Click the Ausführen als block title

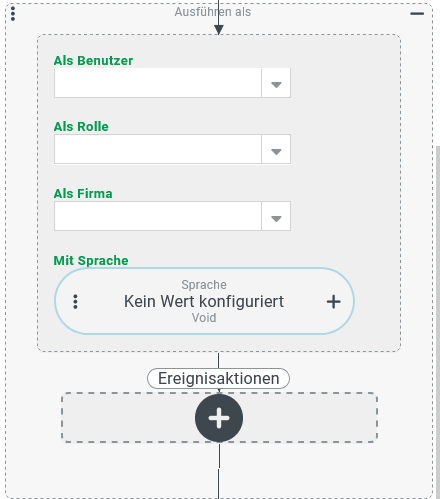click(x=213, y=12)
